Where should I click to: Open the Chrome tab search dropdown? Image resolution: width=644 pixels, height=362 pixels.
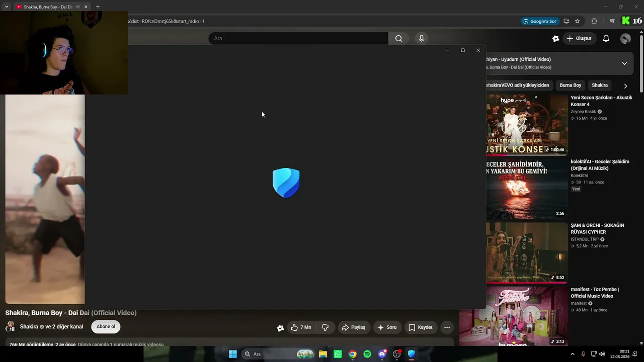tap(7, 7)
